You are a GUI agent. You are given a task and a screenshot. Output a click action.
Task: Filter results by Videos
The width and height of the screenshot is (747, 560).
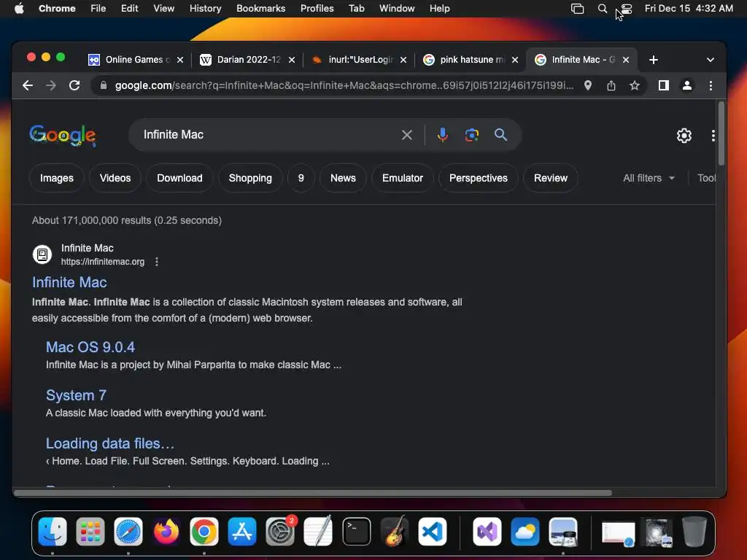[115, 178]
